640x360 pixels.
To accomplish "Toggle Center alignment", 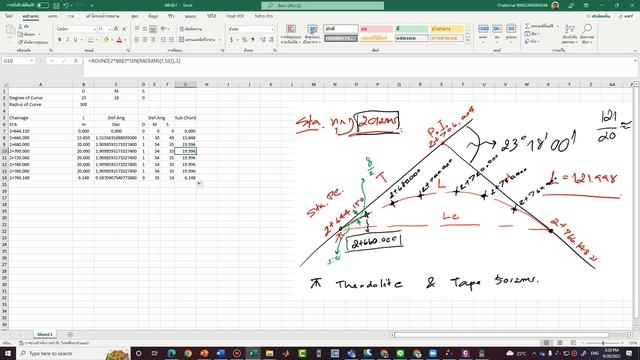I will [145, 40].
